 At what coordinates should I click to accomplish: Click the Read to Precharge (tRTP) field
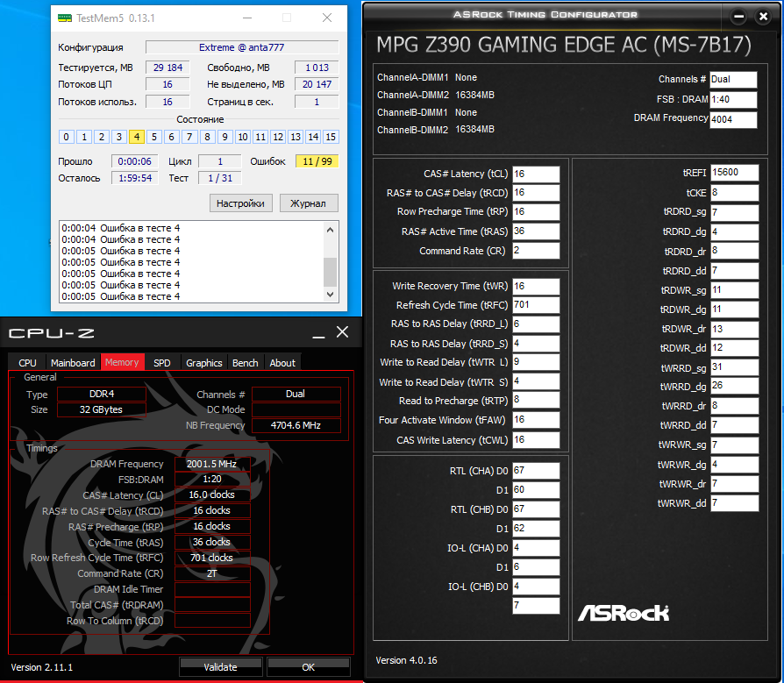point(536,401)
